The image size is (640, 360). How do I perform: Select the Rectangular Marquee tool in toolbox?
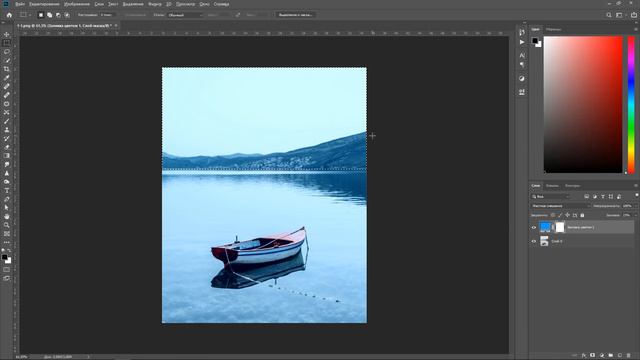pyautogui.click(x=7, y=43)
